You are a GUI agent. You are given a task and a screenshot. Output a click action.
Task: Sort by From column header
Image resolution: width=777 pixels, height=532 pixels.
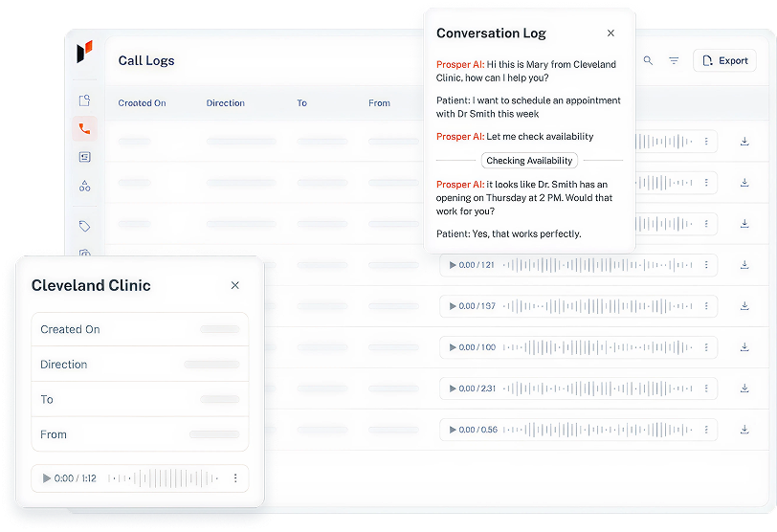(379, 103)
